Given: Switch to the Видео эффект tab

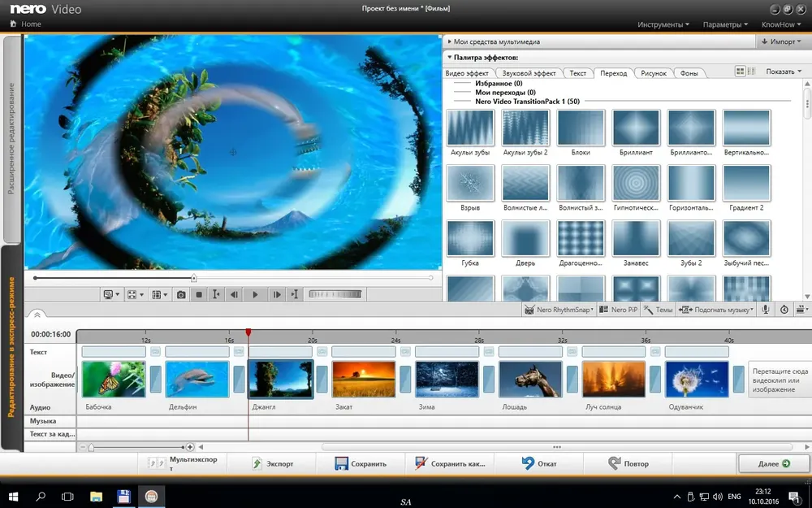Looking at the screenshot, I should (467, 73).
